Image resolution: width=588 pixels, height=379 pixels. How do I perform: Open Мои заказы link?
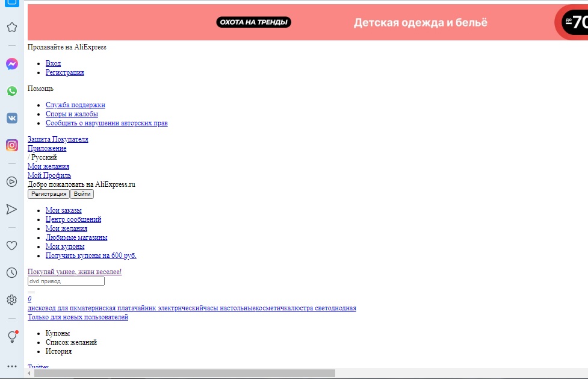[x=64, y=210]
